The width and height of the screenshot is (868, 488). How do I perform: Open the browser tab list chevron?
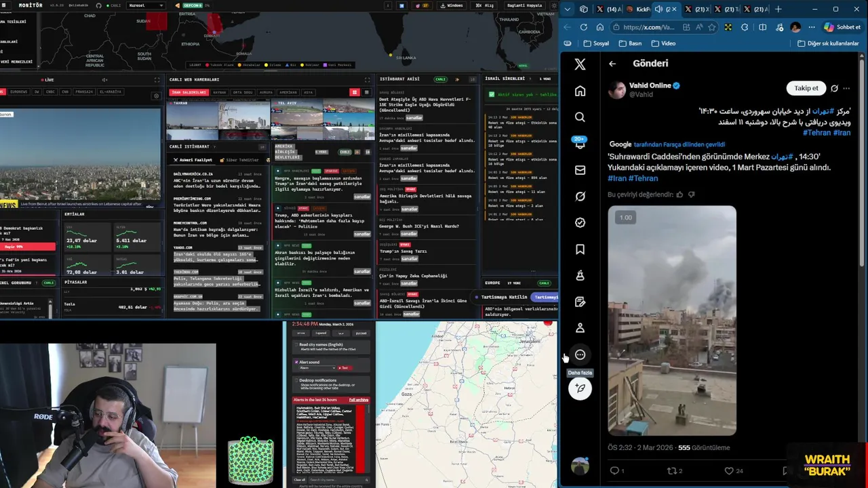coord(568,9)
